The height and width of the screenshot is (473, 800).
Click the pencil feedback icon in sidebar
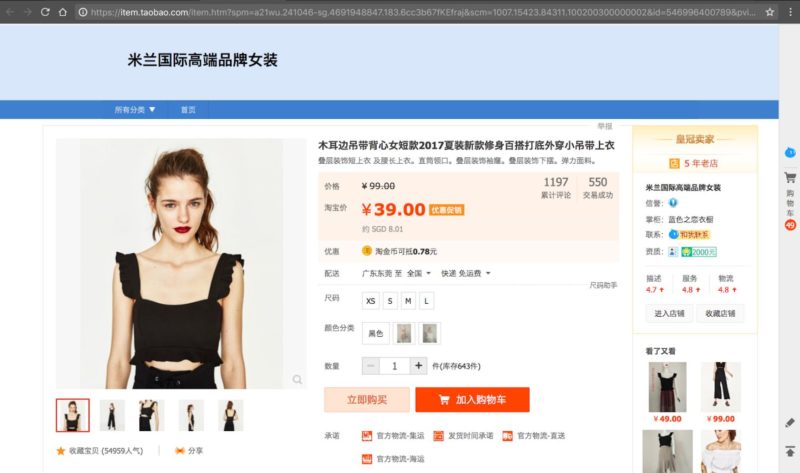pos(789,423)
